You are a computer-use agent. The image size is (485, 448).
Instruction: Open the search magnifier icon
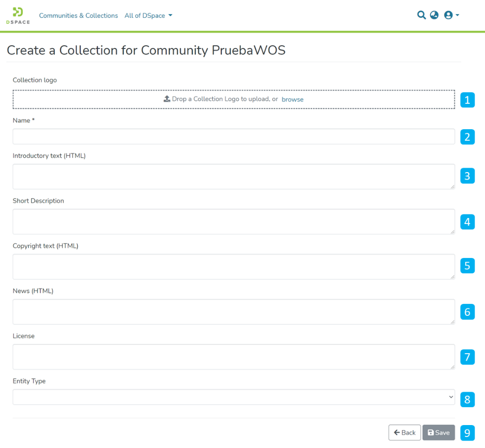click(x=421, y=15)
